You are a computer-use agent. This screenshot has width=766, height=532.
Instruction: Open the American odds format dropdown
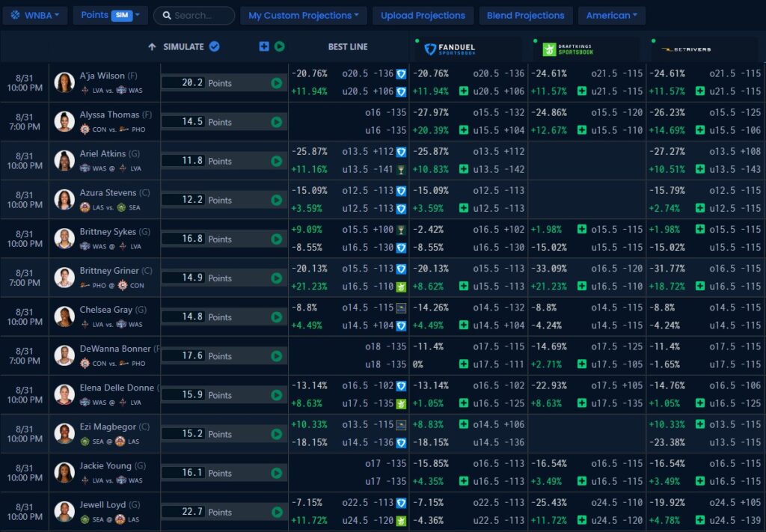point(612,16)
